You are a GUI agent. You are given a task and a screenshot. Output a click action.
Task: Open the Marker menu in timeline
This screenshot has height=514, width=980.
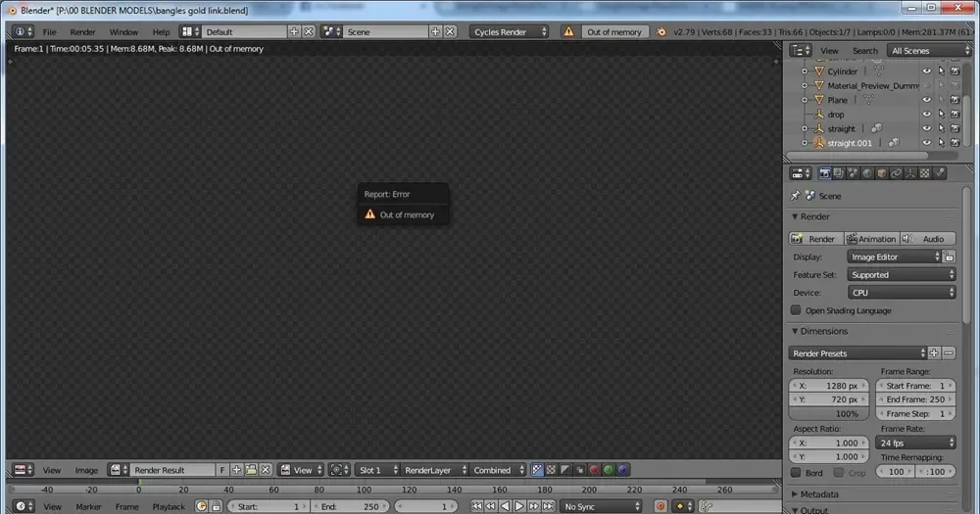[88, 506]
